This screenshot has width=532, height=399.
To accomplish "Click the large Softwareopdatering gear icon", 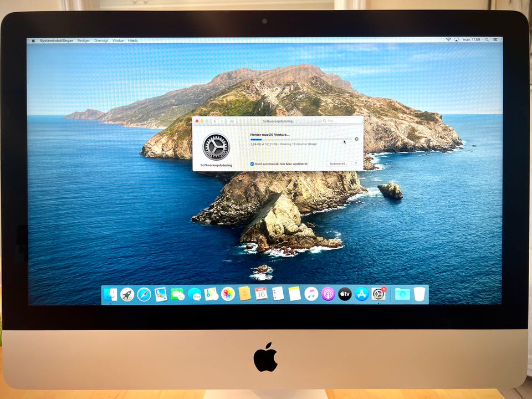I will click(x=216, y=146).
